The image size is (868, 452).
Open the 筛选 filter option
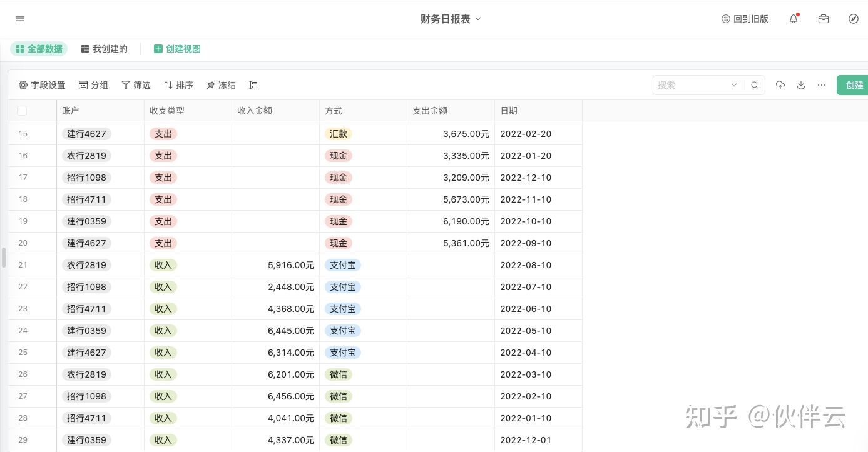[136, 85]
